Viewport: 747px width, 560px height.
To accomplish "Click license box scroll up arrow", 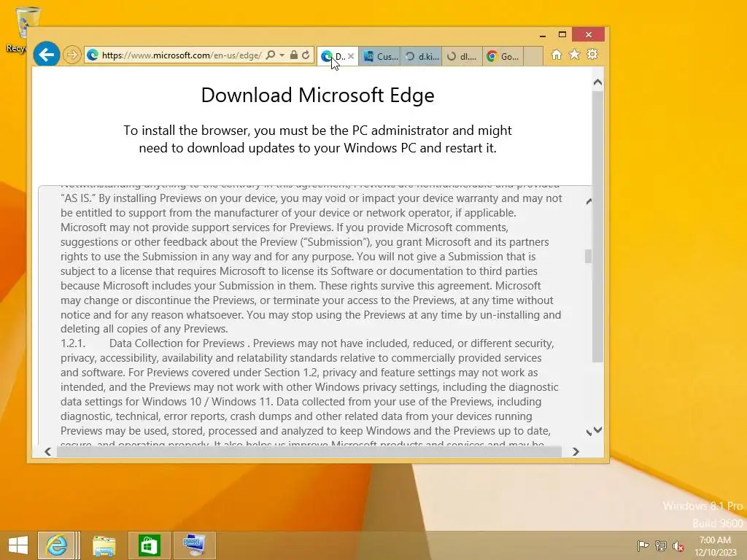I will point(589,202).
